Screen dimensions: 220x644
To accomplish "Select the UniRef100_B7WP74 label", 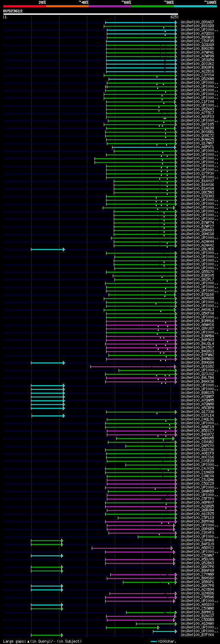I will (x=197, y=223).
